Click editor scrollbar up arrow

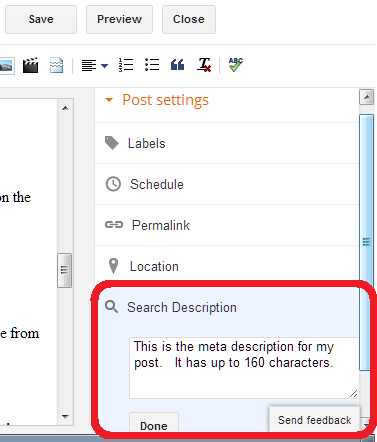pos(65,108)
